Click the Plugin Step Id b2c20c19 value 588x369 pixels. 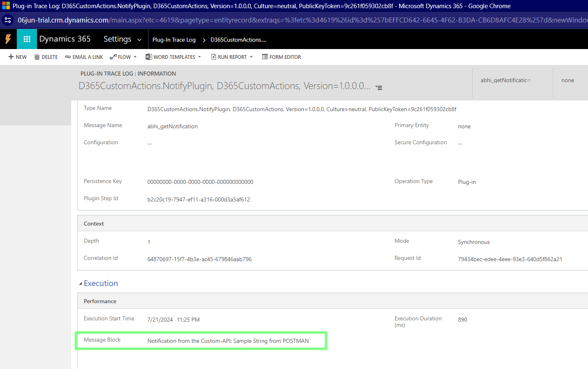[199, 199]
